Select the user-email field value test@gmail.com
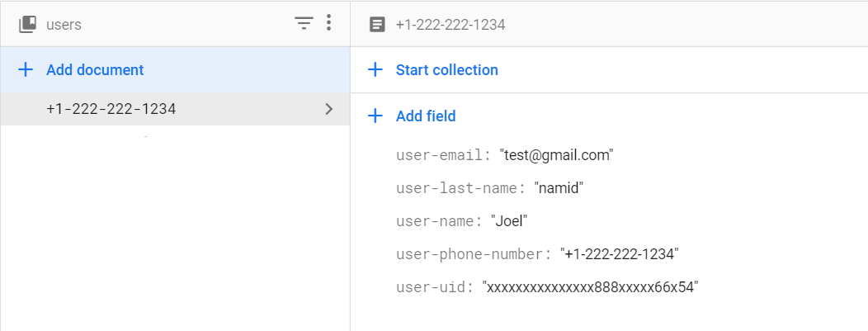This screenshot has width=868, height=331. coord(557,155)
